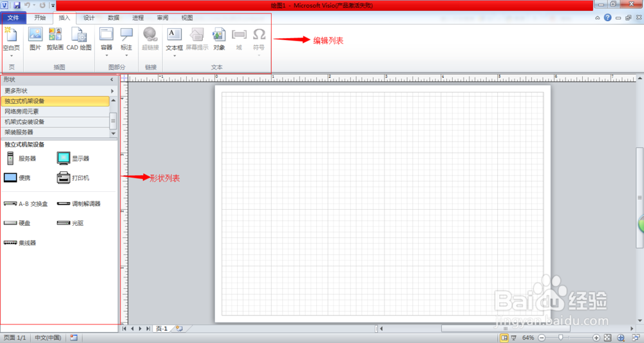Select the A-B 交换盒 switch box shape
Viewport: 644px width, 343px height.
pyautogui.click(x=26, y=203)
